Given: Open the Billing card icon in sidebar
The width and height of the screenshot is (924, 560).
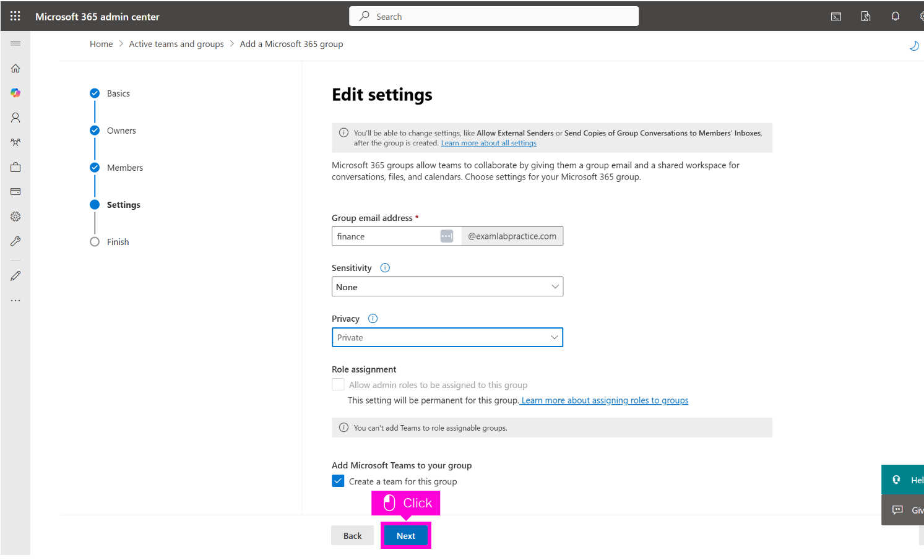Looking at the screenshot, I should (x=15, y=192).
